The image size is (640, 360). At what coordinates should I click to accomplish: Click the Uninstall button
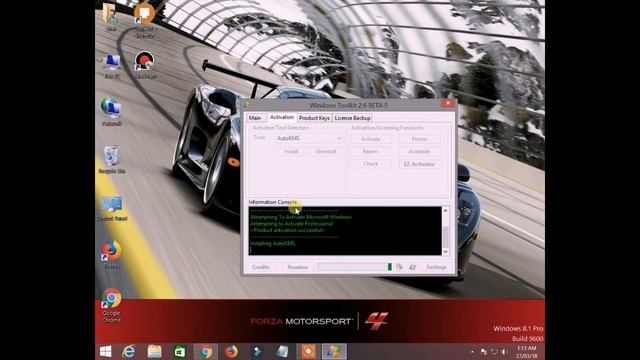(325, 151)
